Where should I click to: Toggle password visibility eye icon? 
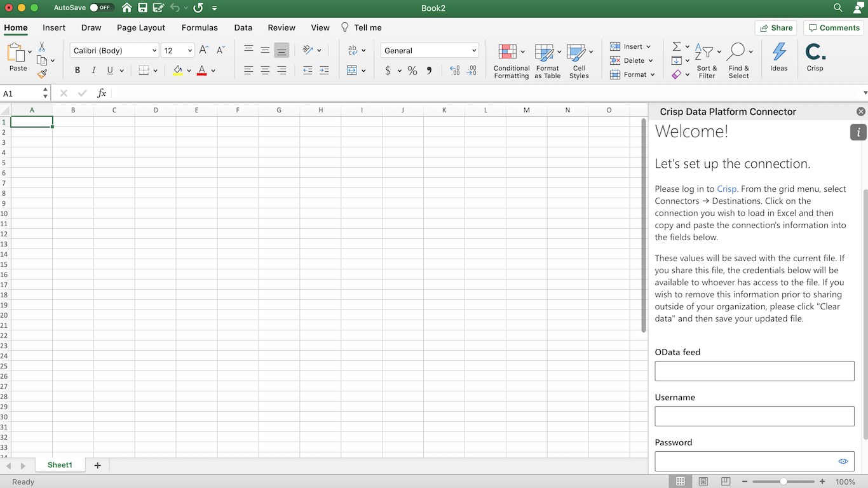point(843,461)
